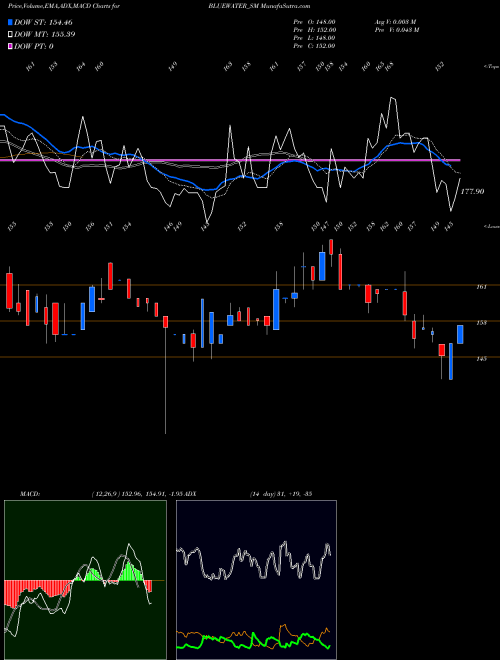Open the dark blue ADX indicator panel

tap(256, 580)
